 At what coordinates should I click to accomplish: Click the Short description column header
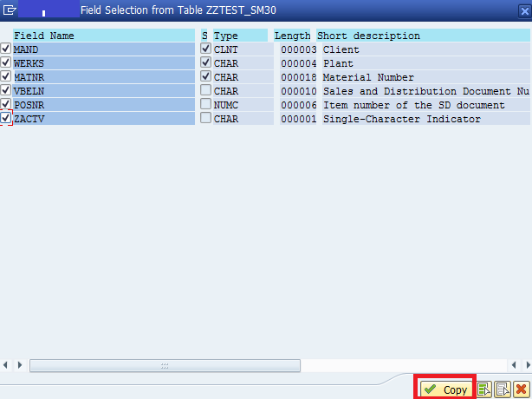pyautogui.click(x=423, y=36)
